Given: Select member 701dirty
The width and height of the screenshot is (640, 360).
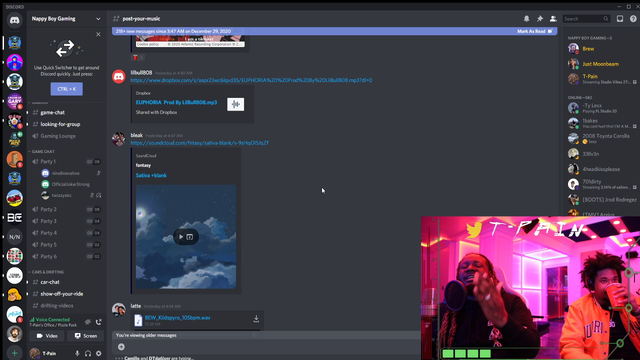Looking at the screenshot, I should pos(601,184).
